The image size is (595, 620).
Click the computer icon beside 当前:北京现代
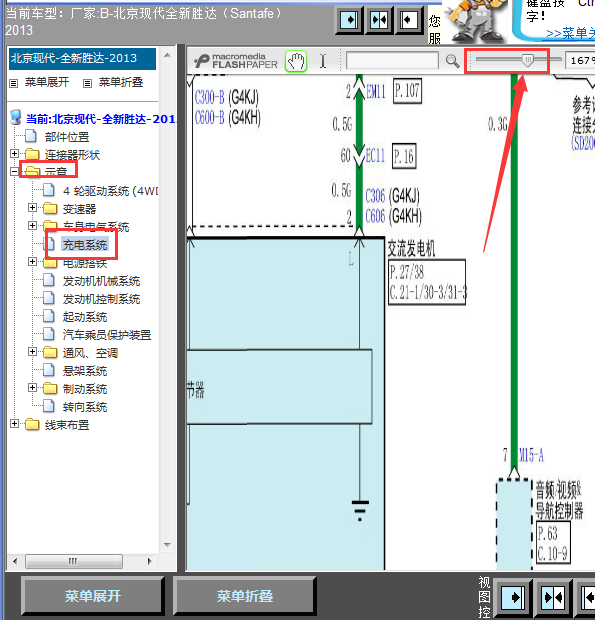[16, 117]
